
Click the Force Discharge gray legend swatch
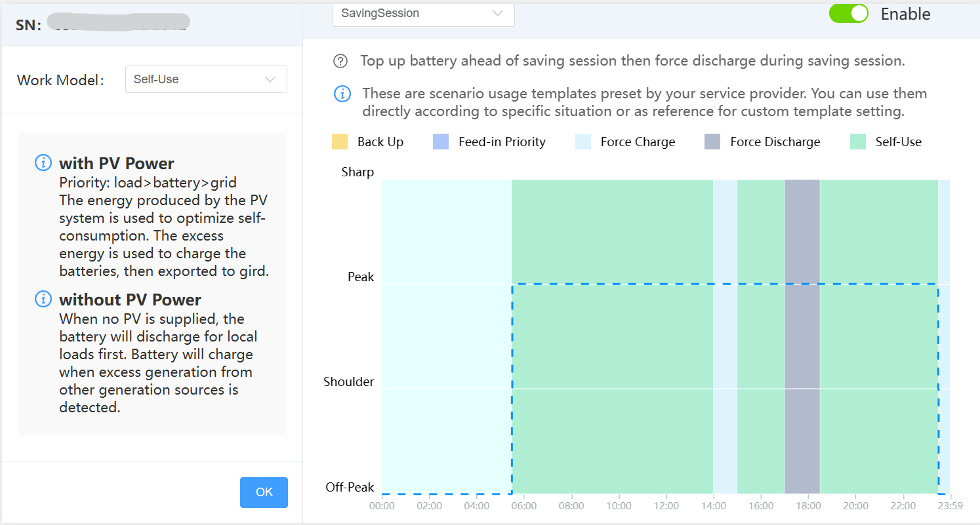(x=712, y=142)
